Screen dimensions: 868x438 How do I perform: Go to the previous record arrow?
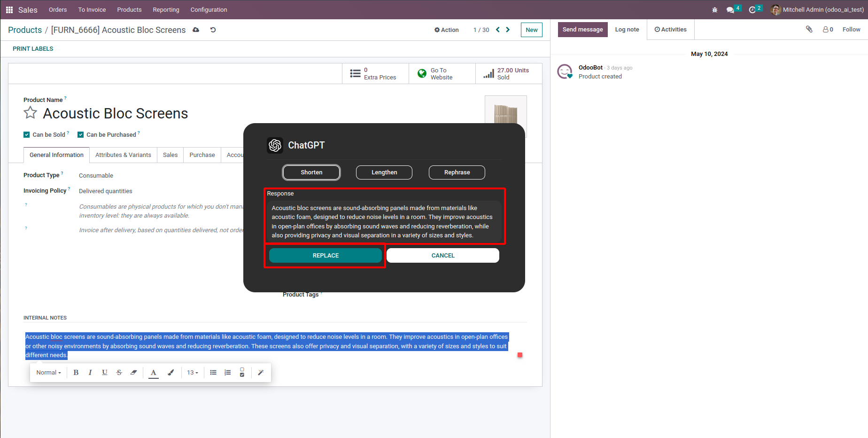498,30
